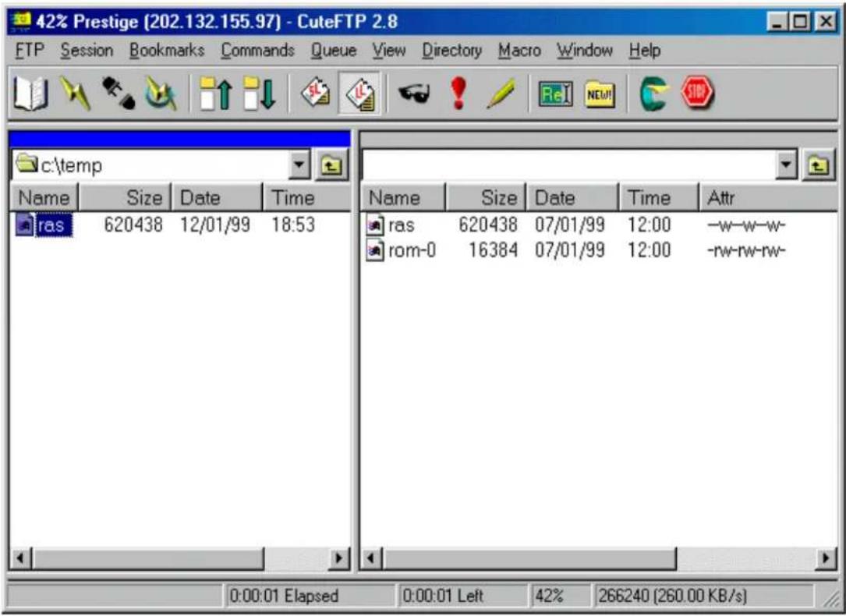Click the remote pane horizontal scroll thumb
Screen dimensions: 846x616
pyautogui.click(x=529, y=558)
